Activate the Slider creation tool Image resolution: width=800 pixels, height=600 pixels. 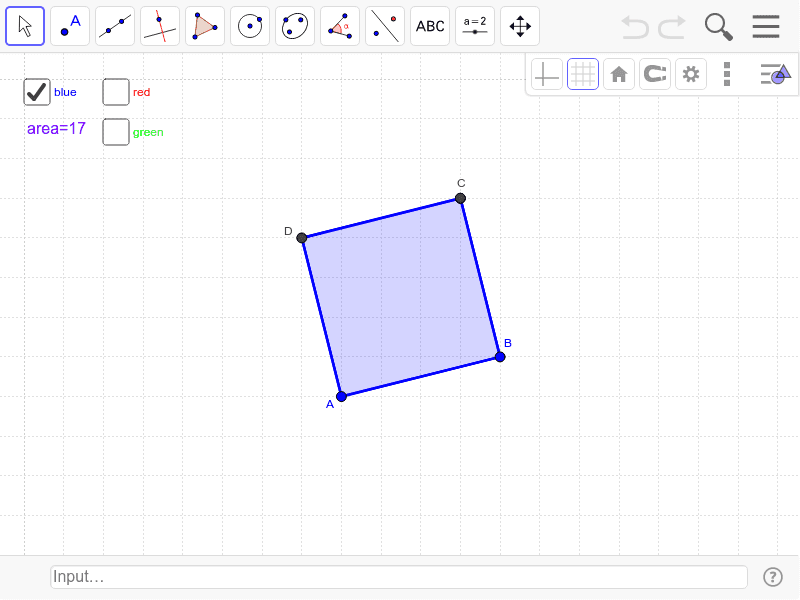(x=474, y=26)
